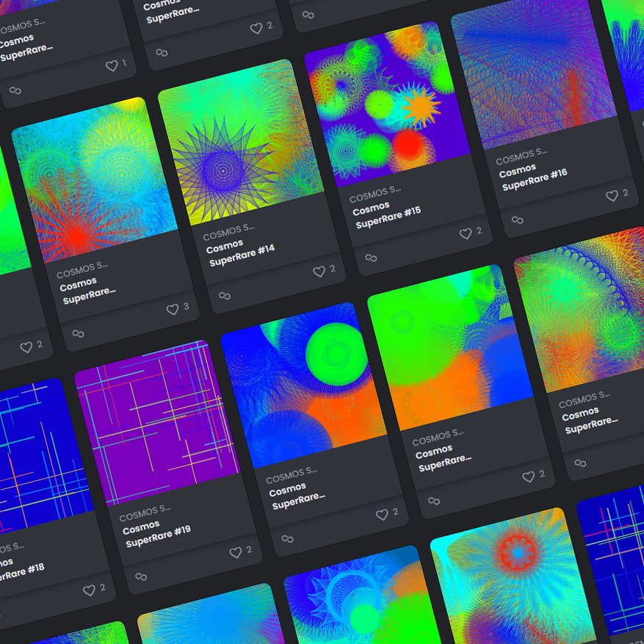Image resolution: width=644 pixels, height=644 pixels.
Task: Like the green-circle-on-blue artwork card
Action: [382, 514]
